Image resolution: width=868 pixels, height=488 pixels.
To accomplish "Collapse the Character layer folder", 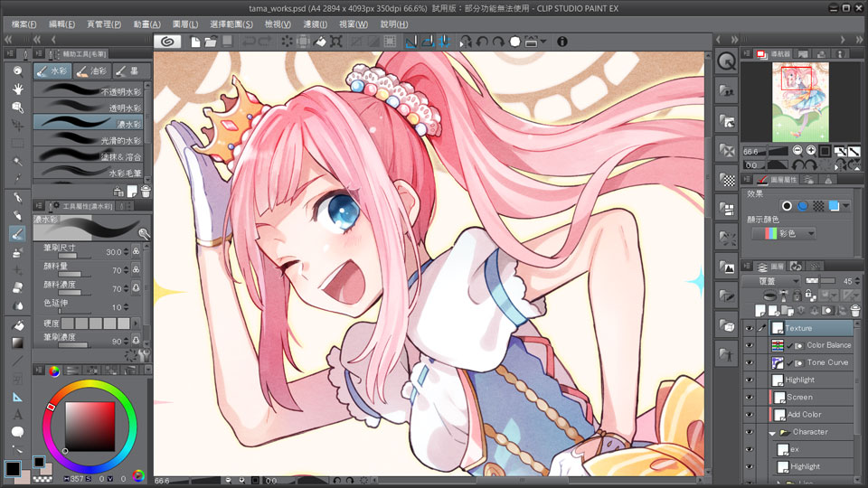I will tap(773, 432).
